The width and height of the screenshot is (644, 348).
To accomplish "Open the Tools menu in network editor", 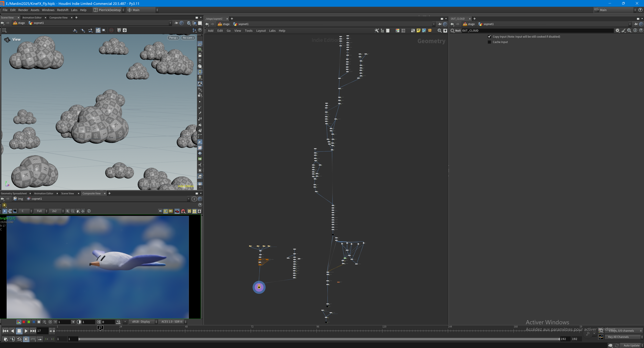I will (249, 31).
